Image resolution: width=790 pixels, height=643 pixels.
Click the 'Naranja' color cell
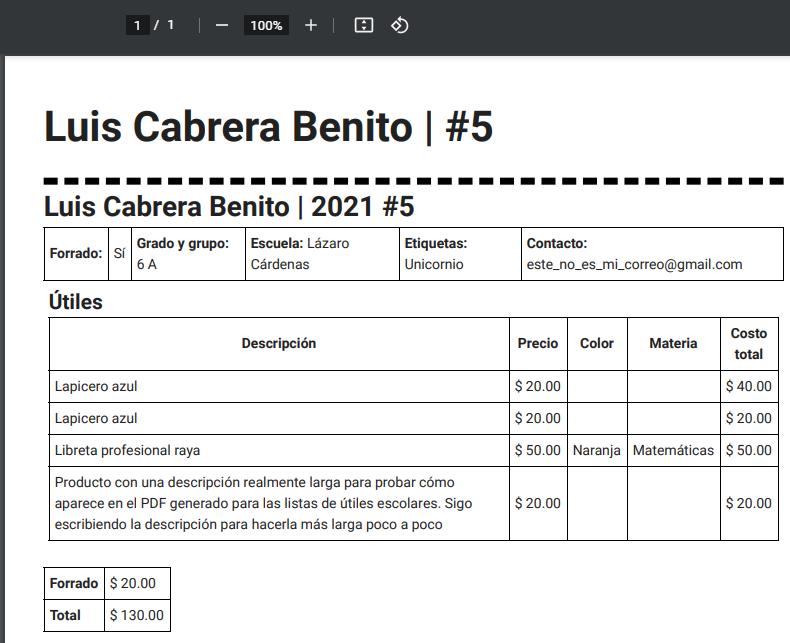click(597, 451)
